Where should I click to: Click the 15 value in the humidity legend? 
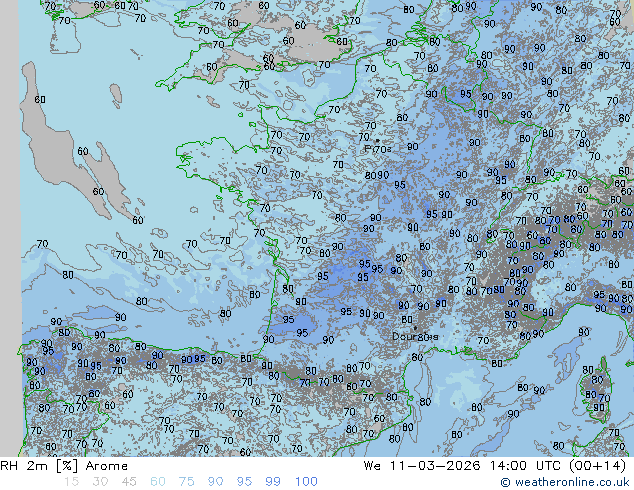[x=71, y=482]
